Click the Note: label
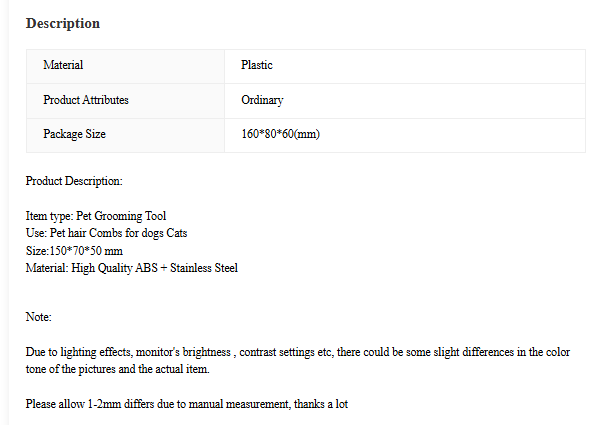This screenshot has width=590, height=425. point(38,317)
